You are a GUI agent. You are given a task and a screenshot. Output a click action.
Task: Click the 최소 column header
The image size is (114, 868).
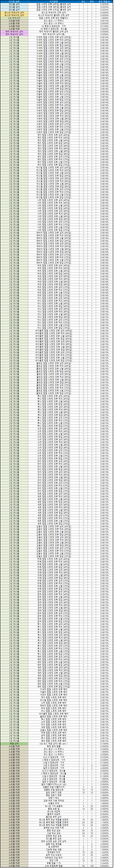tap(83, 1)
